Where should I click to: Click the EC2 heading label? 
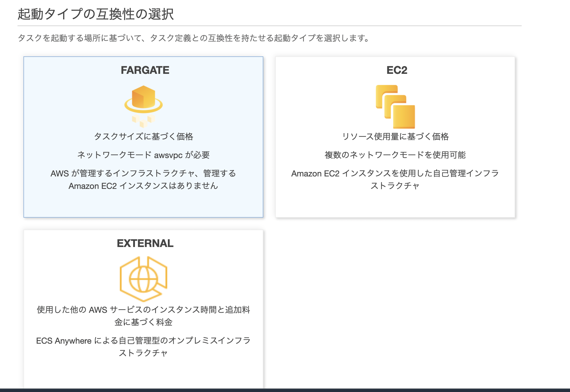click(397, 70)
